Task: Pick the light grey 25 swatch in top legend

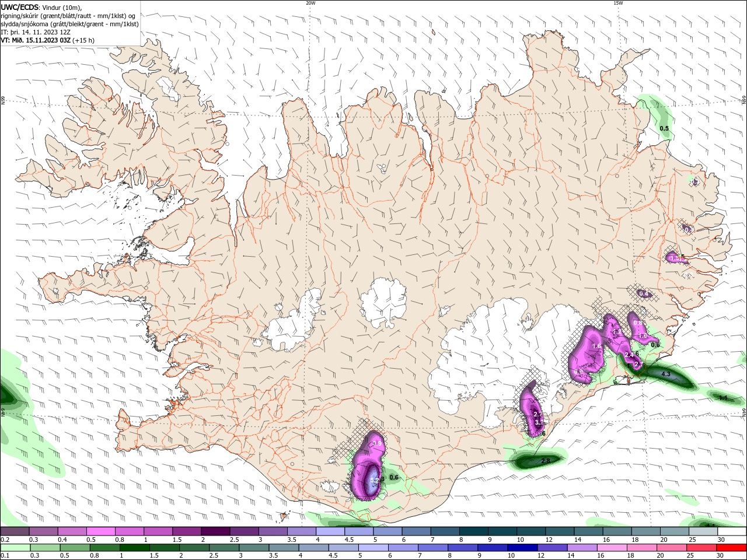Action: coord(704,531)
